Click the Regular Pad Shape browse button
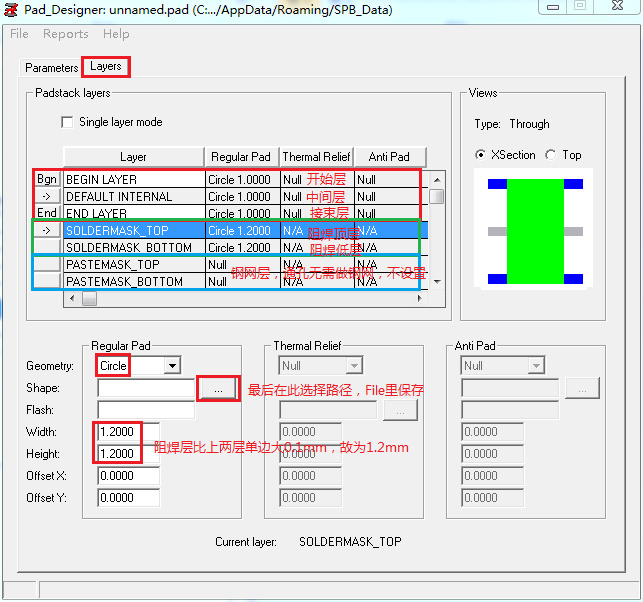Image resolution: width=643 pixels, height=602 pixels. (x=218, y=388)
